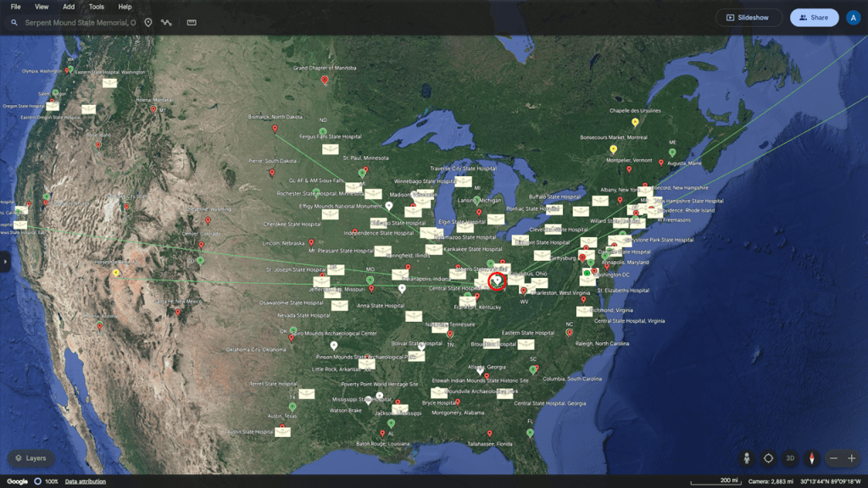Viewport: 868px width, 488px height.
Task: Open the Data attribution link
Action: coord(86,481)
